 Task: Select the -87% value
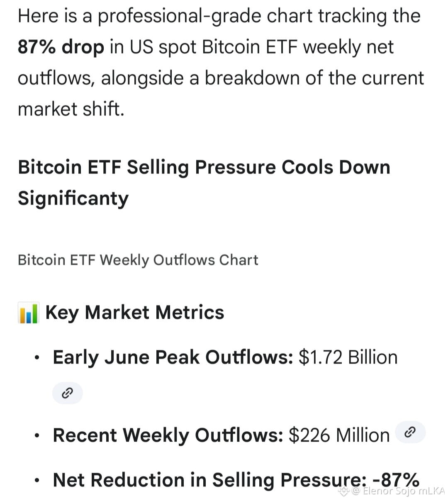click(396, 479)
